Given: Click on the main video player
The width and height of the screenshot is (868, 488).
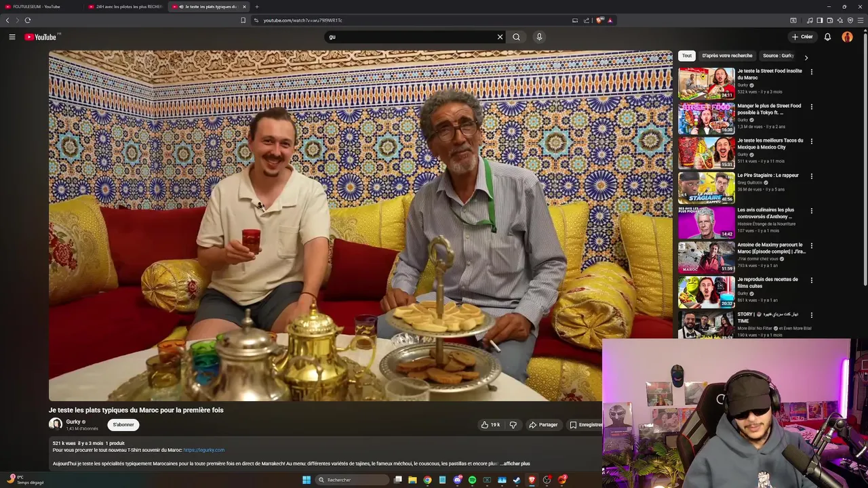Looking at the screenshot, I should point(360,226).
